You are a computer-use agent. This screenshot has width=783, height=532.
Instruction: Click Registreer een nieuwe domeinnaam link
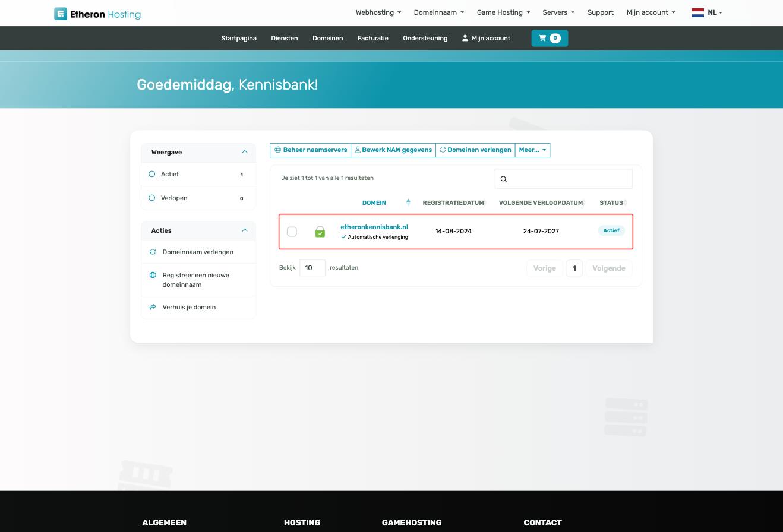tap(195, 280)
